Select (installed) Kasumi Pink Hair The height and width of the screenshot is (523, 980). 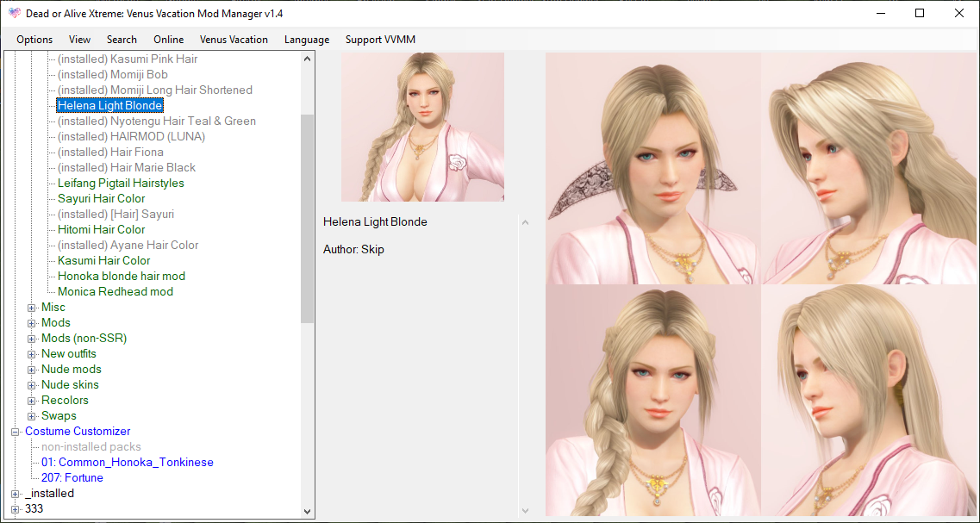(x=128, y=59)
